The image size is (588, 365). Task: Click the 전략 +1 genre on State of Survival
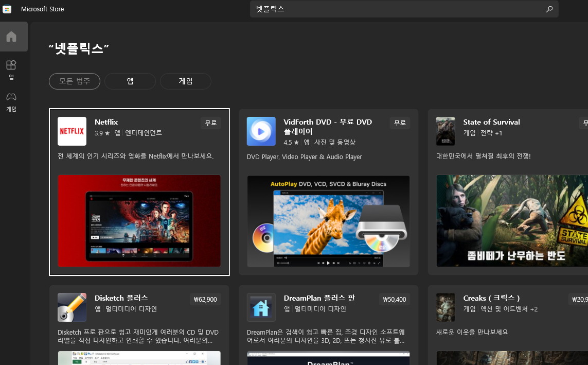point(491,133)
